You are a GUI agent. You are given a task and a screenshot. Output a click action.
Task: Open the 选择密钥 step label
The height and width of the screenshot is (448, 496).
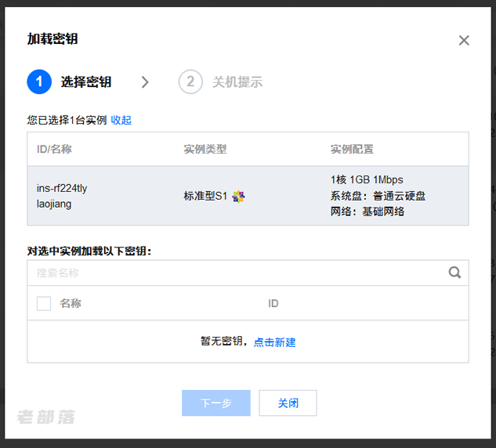click(86, 82)
